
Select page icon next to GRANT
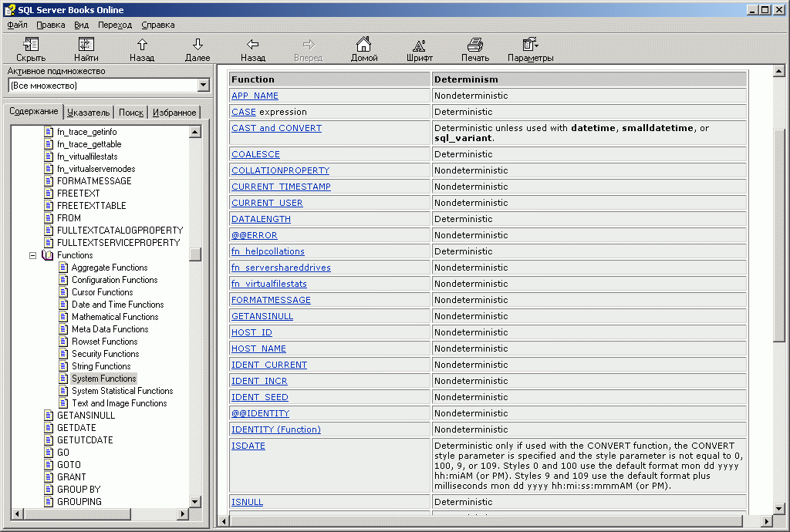[x=49, y=477]
